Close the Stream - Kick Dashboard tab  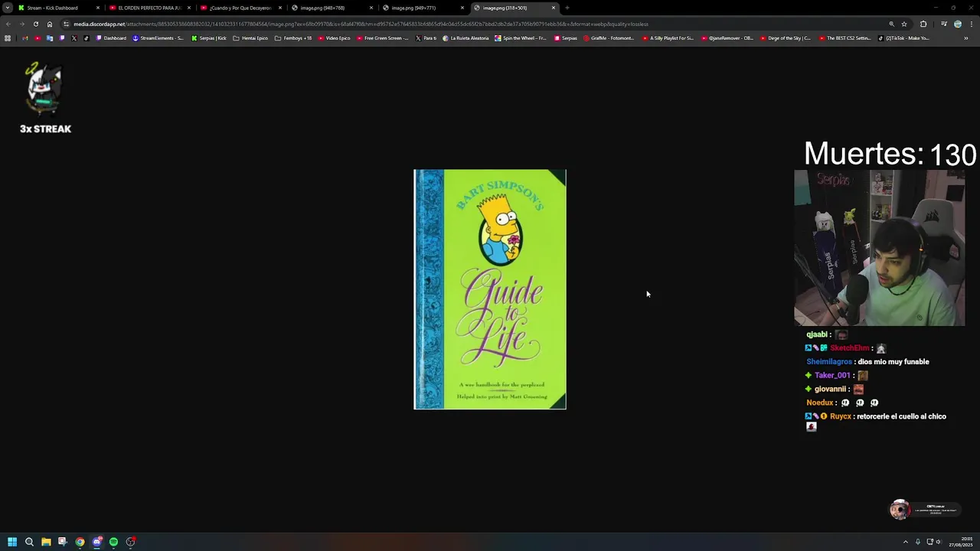coord(98,8)
